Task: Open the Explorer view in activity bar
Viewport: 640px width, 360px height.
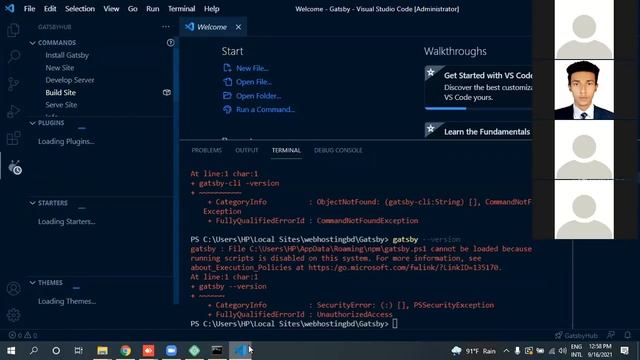Action: pos(13,30)
